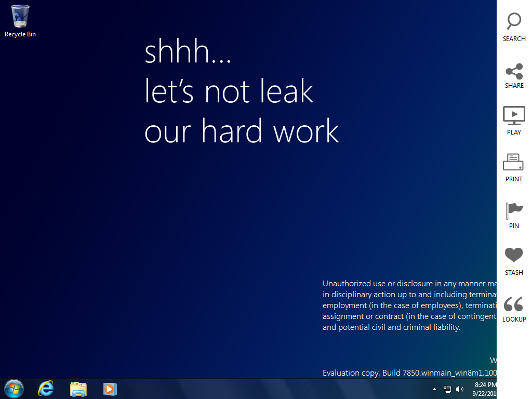Select the Recycle Bin desktop icon

20,21
